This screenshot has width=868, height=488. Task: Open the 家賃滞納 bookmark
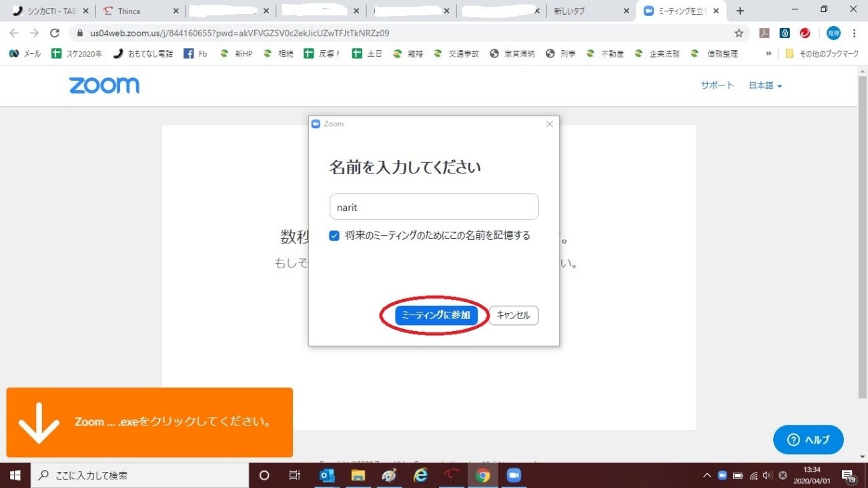[x=512, y=53]
